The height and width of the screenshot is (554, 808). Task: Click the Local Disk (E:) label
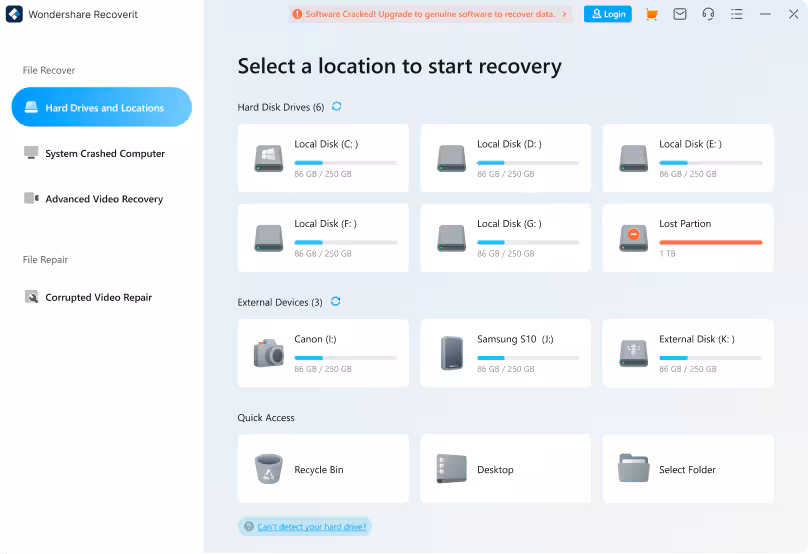click(x=690, y=144)
